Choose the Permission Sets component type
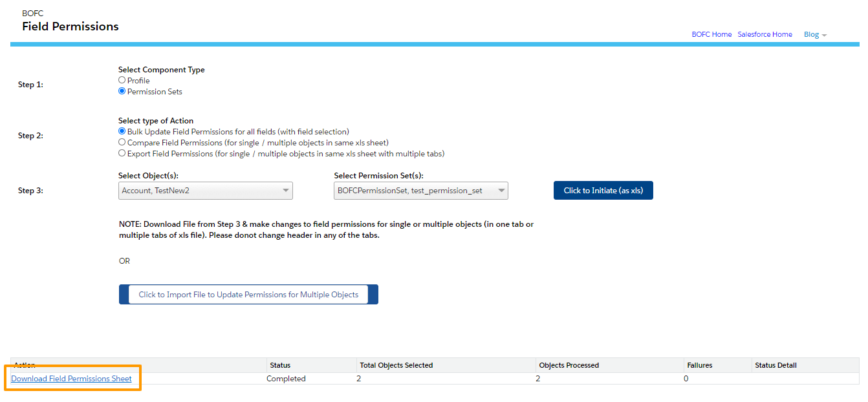This screenshot has width=868, height=402. pos(122,92)
